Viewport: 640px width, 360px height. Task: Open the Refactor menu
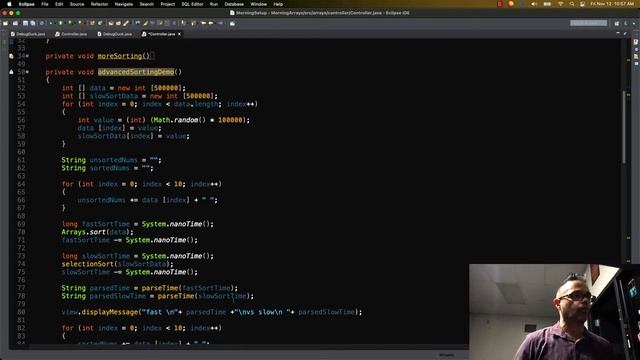click(x=99, y=4)
